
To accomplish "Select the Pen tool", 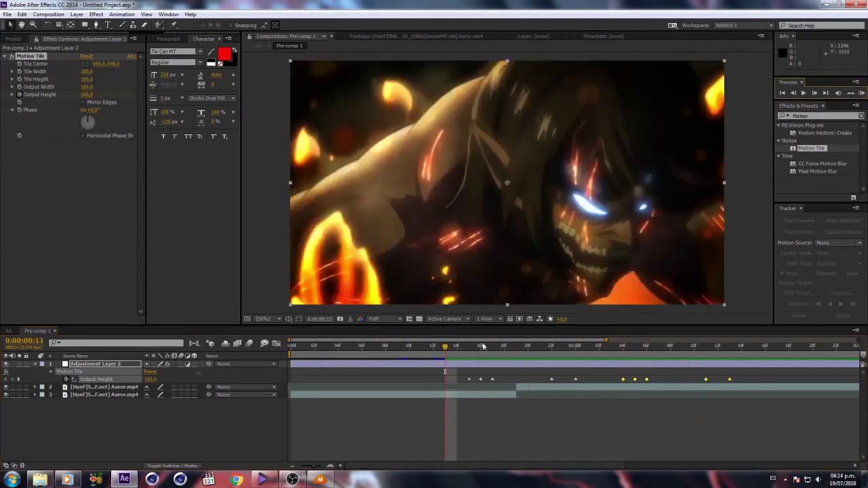I will [96, 25].
